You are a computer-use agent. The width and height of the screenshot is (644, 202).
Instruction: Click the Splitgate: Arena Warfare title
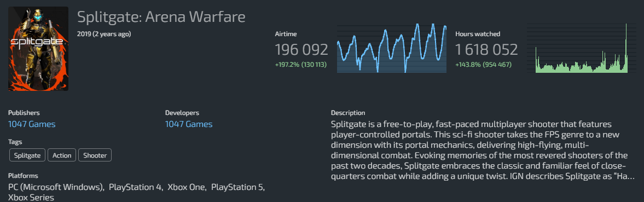161,17
